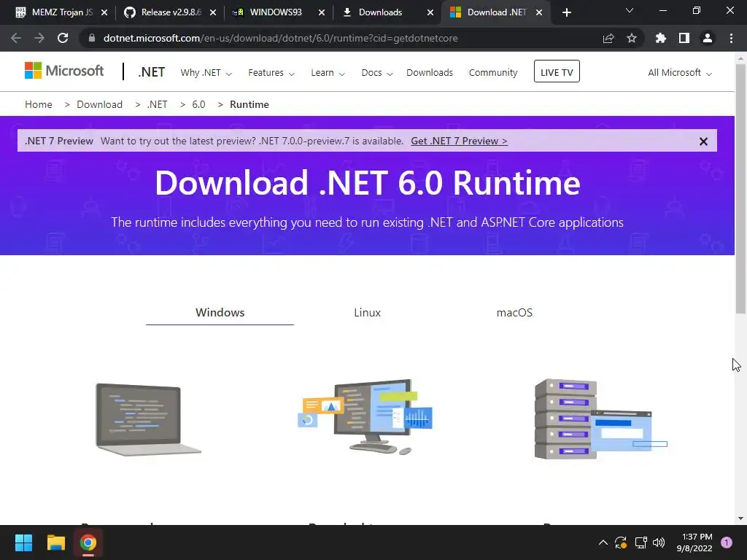The height and width of the screenshot is (560, 747).
Task: Click the Chrome taskbar icon
Action: click(x=88, y=542)
